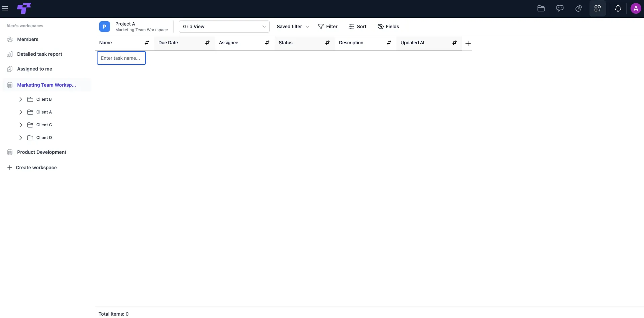This screenshot has width=644, height=318.
Task: Expand the Client D folder
Action: point(21,138)
